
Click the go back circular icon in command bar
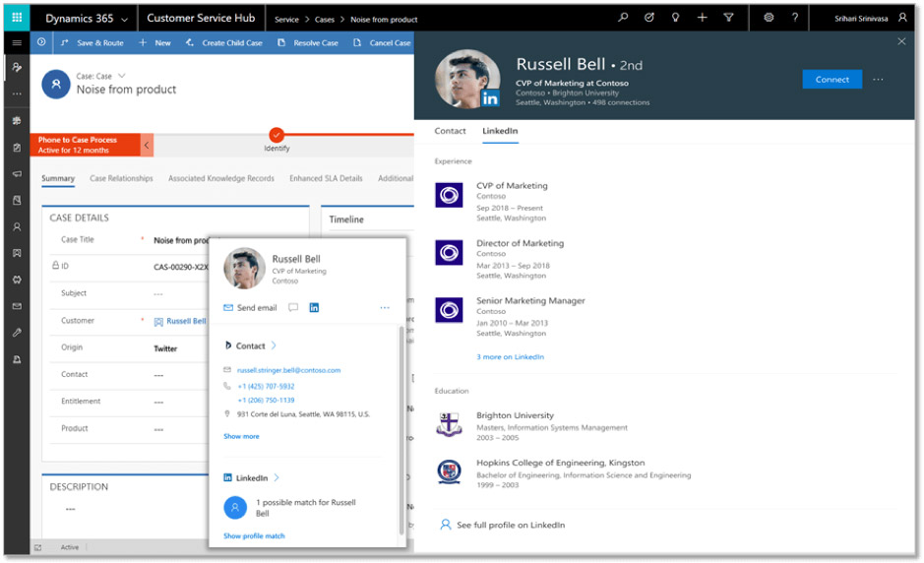pyautogui.click(x=41, y=42)
